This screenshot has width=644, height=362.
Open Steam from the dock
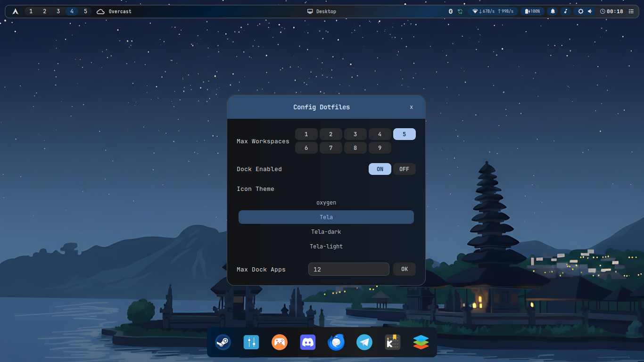[223, 342]
